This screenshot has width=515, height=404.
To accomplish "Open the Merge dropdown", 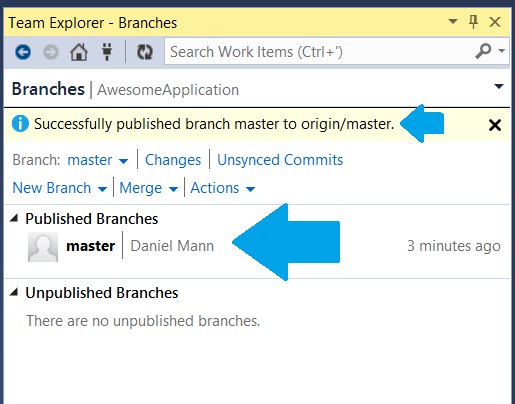I will point(148,188).
